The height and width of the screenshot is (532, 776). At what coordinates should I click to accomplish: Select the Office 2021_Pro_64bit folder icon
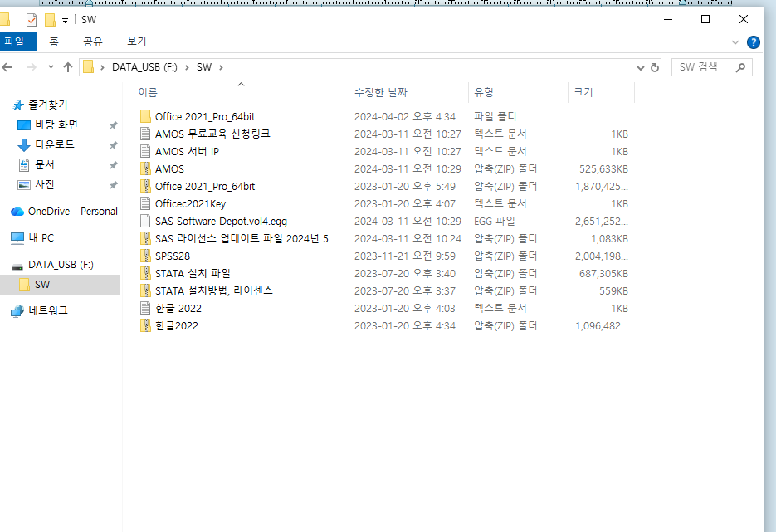145,116
